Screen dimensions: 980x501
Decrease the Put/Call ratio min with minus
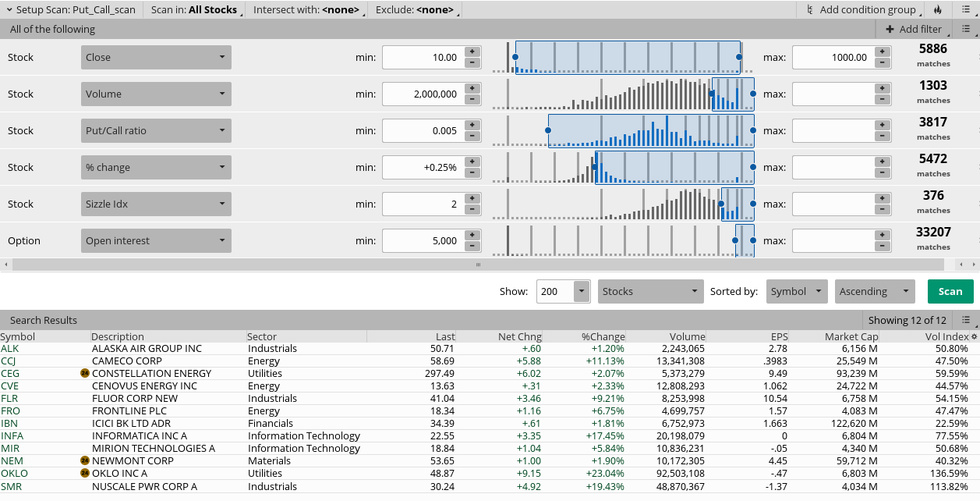472,136
